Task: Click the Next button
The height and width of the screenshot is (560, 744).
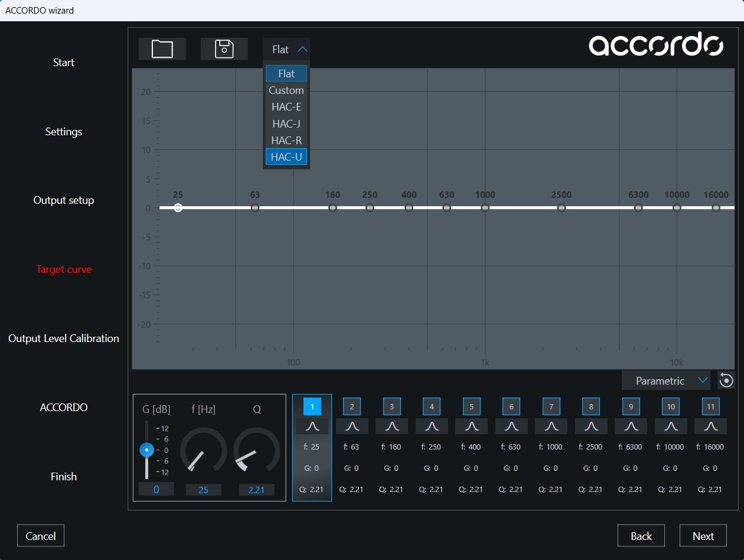Action: click(703, 536)
